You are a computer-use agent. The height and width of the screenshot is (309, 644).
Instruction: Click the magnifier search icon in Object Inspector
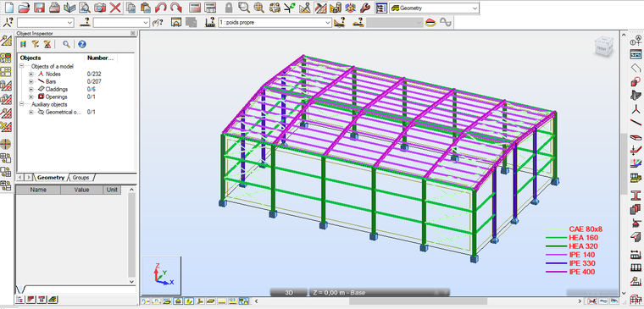tap(66, 44)
